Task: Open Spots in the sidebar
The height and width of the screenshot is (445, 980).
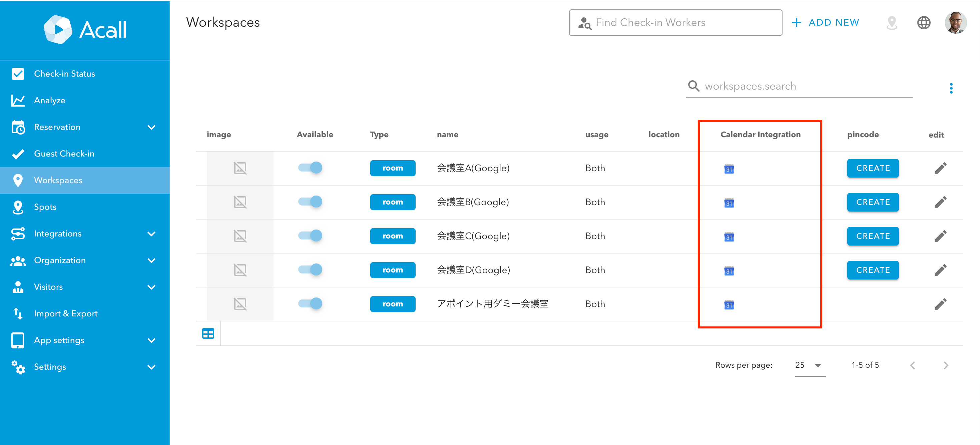Action: [x=45, y=207]
